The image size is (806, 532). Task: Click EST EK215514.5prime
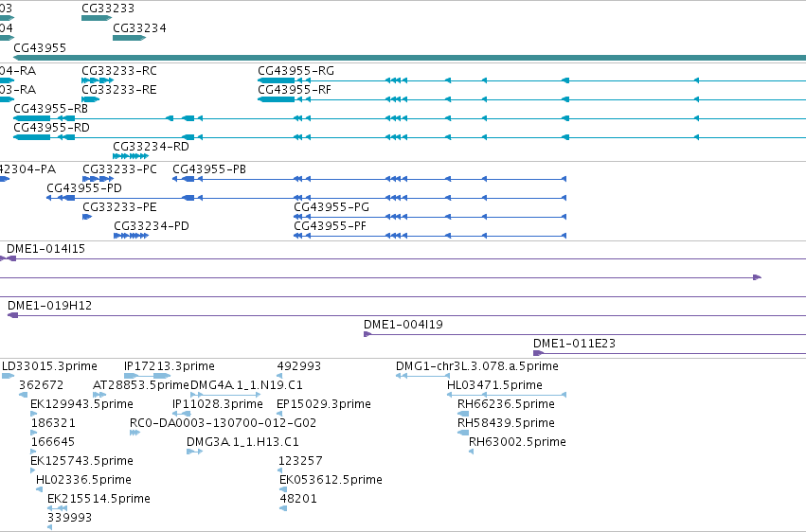[99, 499]
